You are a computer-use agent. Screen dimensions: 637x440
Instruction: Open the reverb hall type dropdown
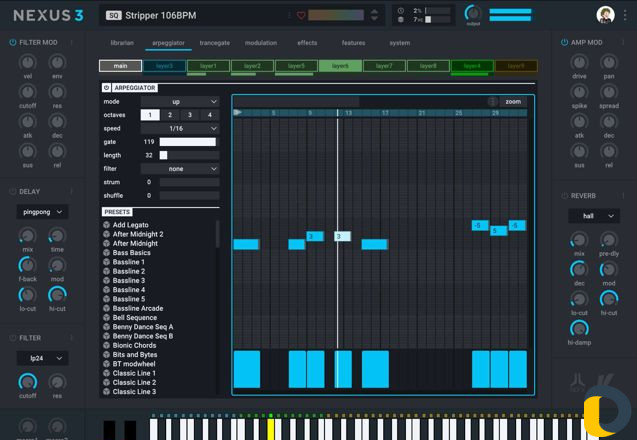594,216
